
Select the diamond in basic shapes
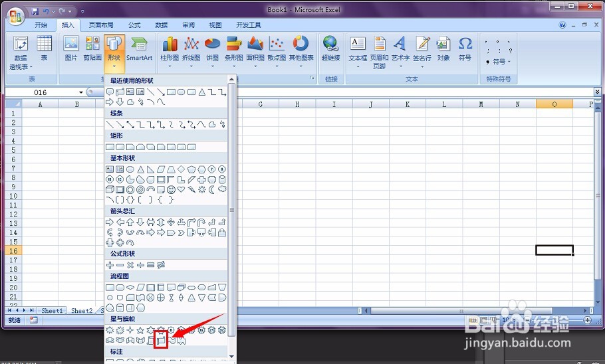(181, 169)
